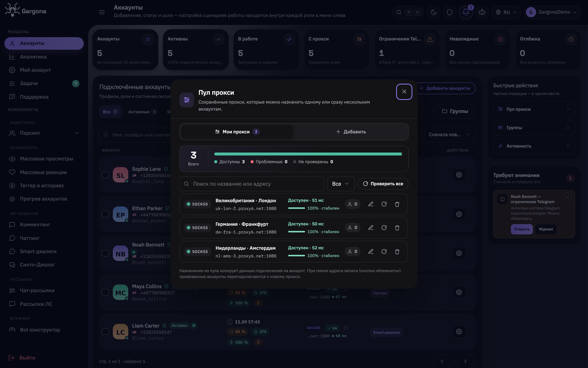The image size is (588, 368).
Task: Open Активность quick action
Action: coord(534,146)
